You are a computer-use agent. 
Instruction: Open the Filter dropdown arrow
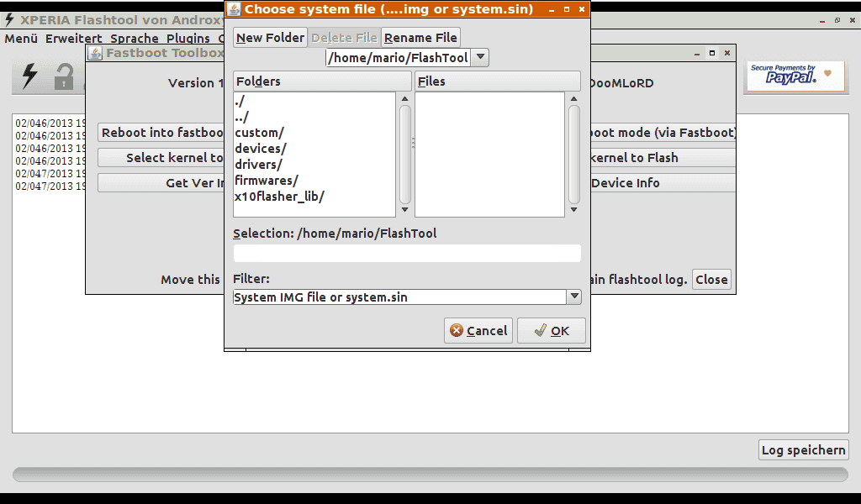tap(573, 297)
